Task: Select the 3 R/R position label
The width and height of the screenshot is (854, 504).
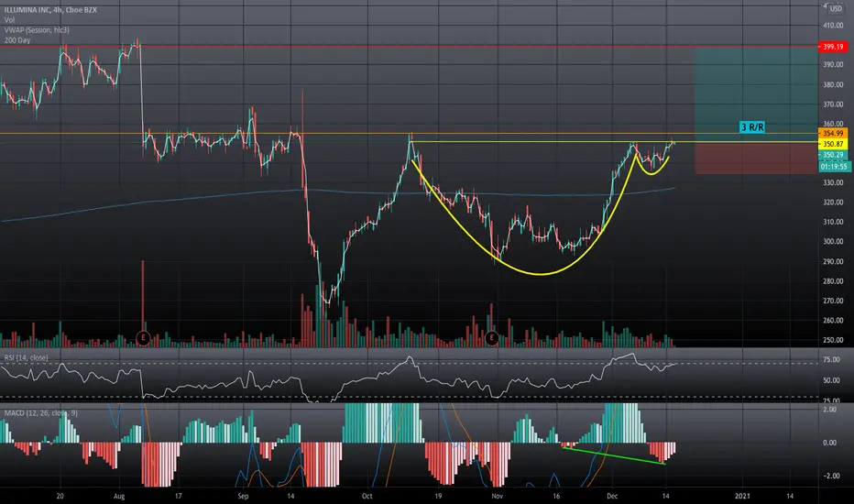Action: pyautogui.click(x=752, y=127)
